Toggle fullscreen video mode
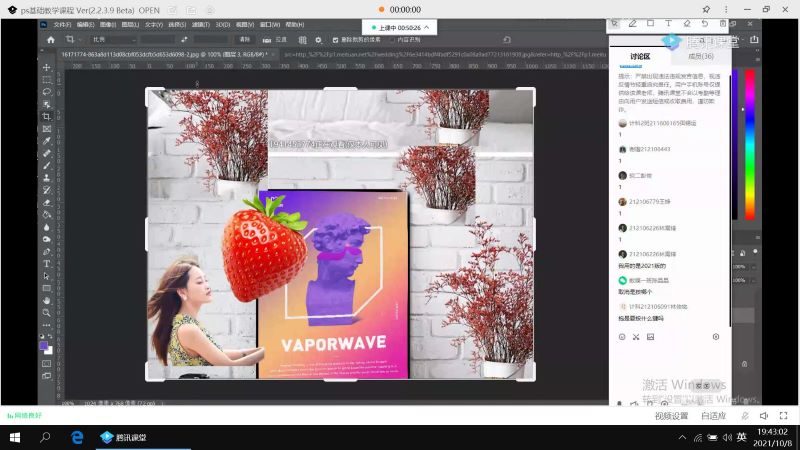 click(784, 416)
